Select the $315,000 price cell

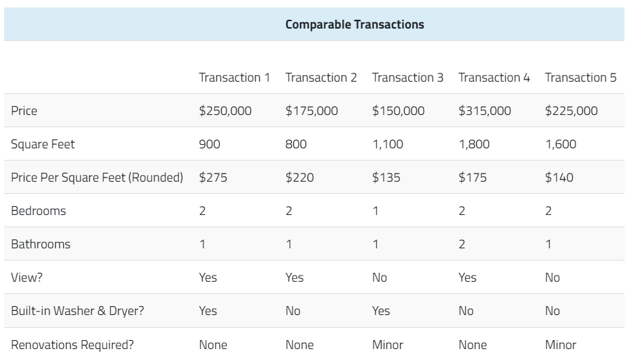click(485, 110)
